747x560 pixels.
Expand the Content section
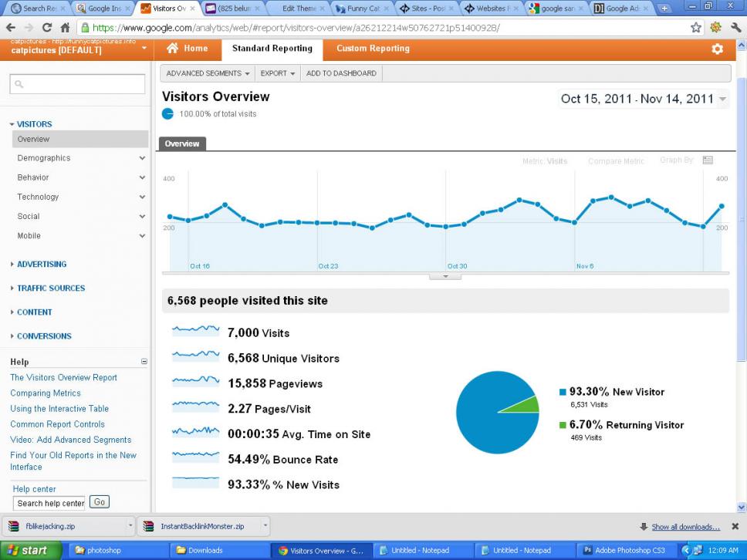pyautogui.click(x=34, y=312)
